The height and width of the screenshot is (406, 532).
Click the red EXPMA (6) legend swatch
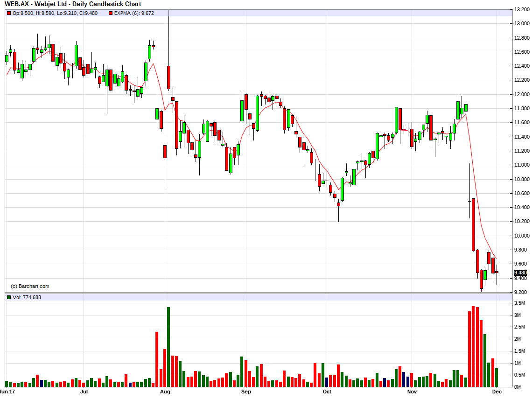[x=111, y=13]
